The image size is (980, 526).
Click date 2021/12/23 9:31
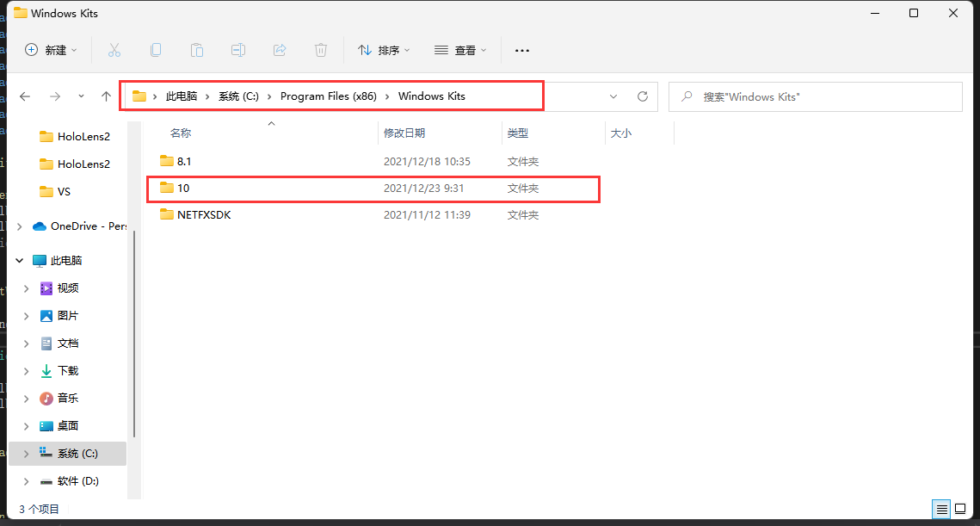coord(423,189)
